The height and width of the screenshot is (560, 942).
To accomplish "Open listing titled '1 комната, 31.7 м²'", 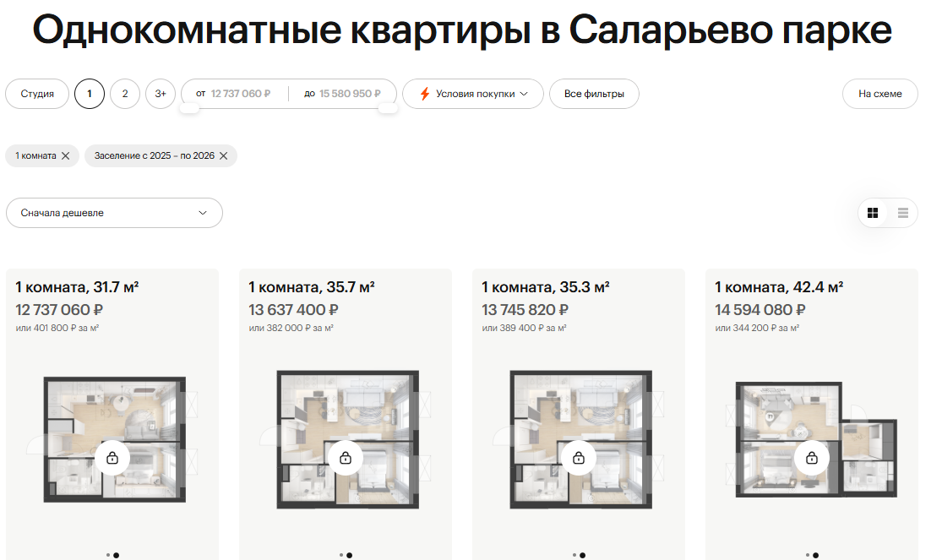I will pyautogui.click(x=77, y=287).
